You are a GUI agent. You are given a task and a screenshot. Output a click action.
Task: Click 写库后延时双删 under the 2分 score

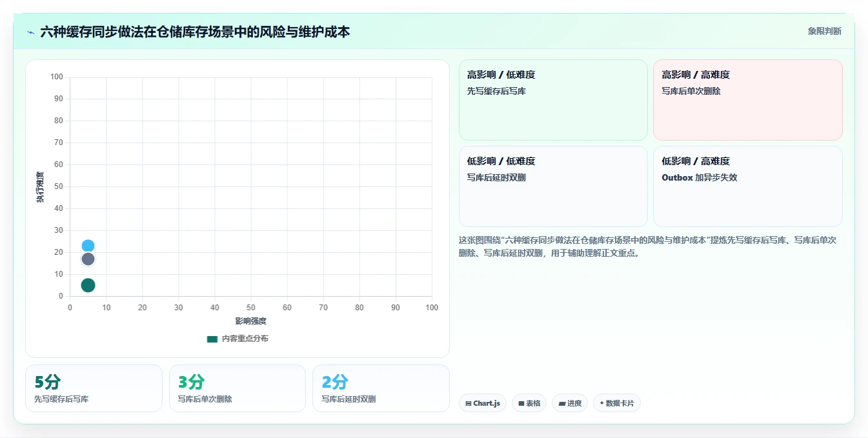coord(348,399)
